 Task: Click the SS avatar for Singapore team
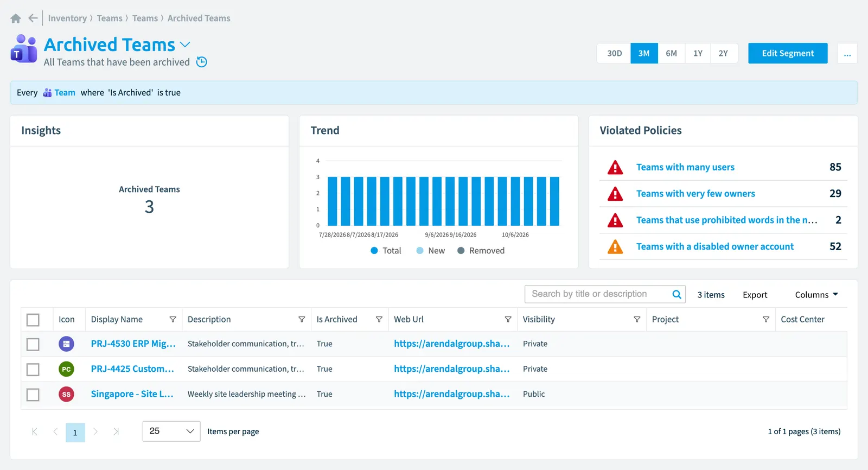[66, 395]
